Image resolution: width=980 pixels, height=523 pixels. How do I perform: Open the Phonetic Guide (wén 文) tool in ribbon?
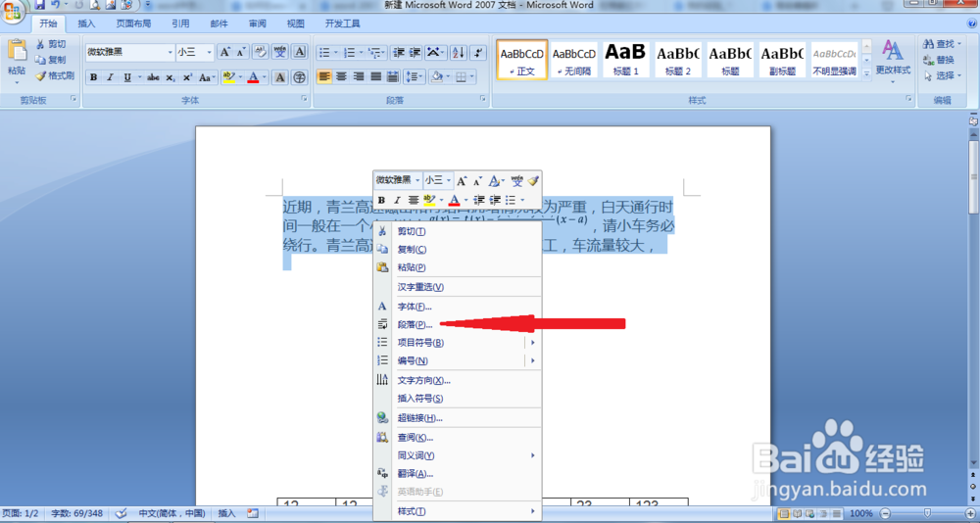[x=280, y=52]
